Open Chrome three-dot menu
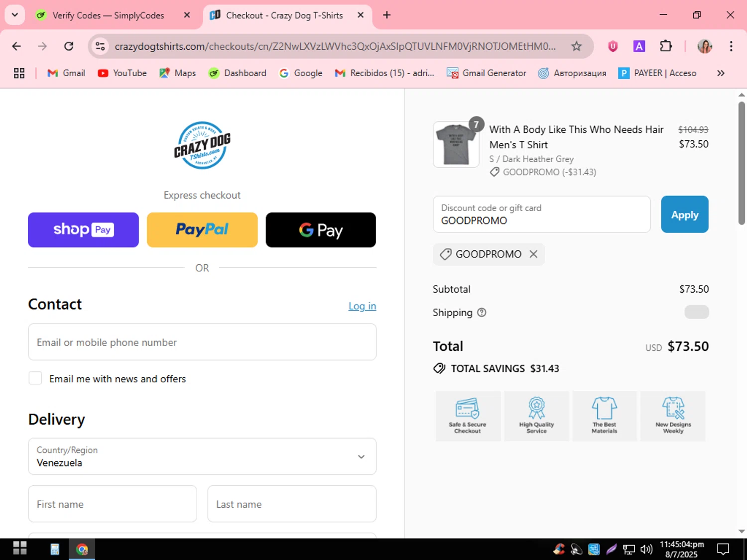 tap(731, 46)
